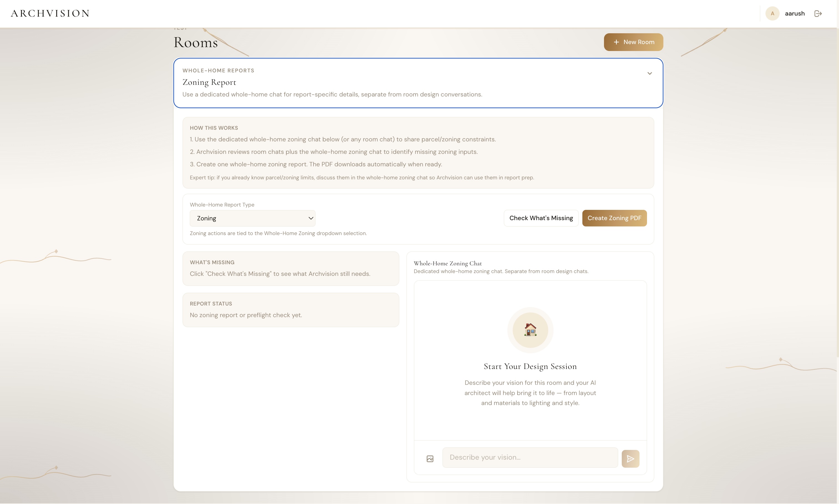Collapse the Zoning Report section chevron

650,73
